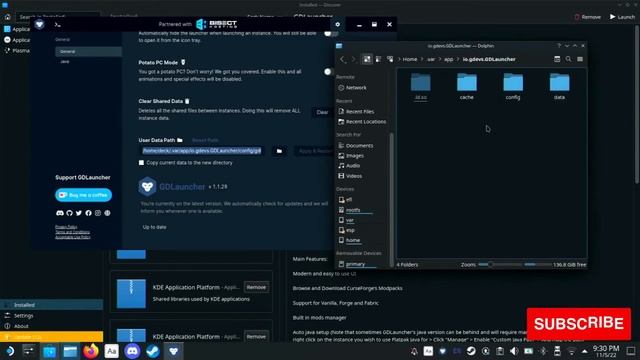Open the GDLauncher console terminal icon
The width and height of the screenshot is (640, 360).
(58, 25)
